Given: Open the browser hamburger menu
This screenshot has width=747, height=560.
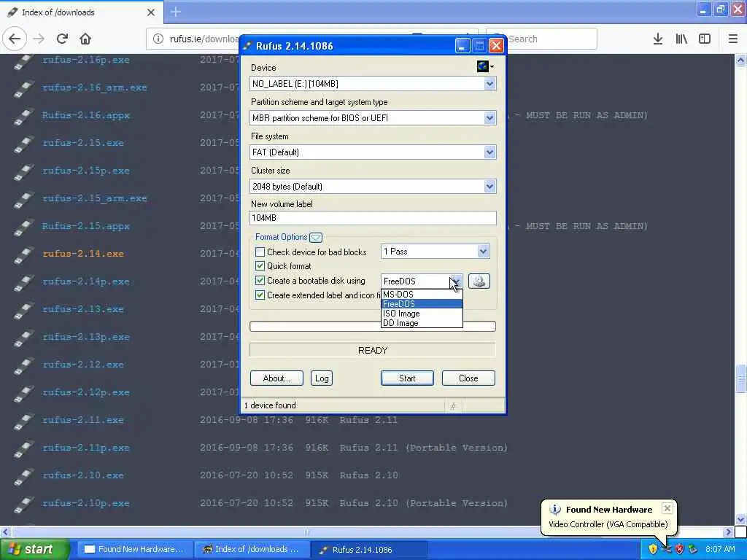Looking at the screenshot, I should tap(733, 39).
